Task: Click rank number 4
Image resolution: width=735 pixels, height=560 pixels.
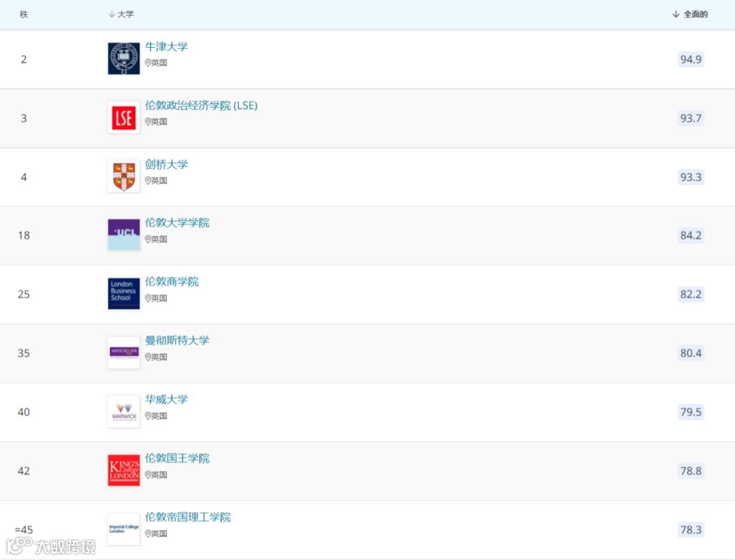Action: tap(24, 177)
